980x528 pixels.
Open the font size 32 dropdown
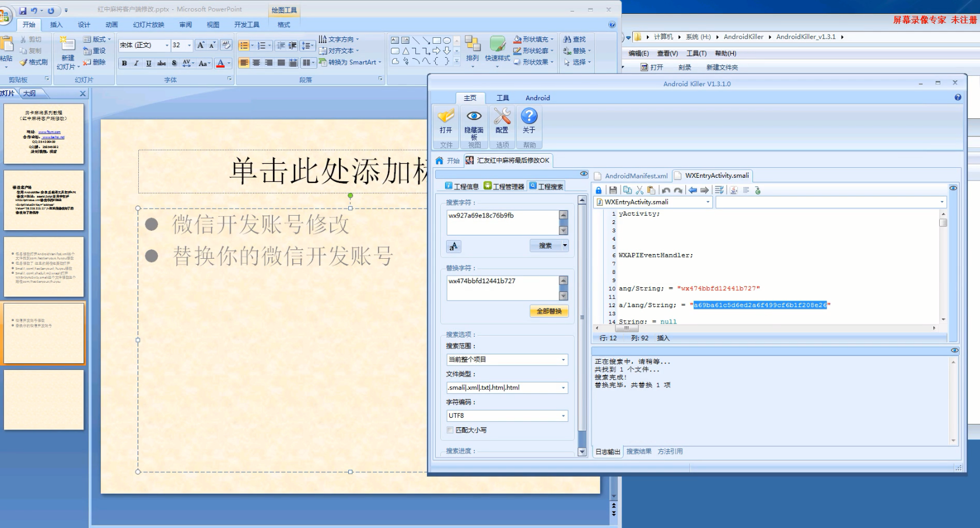click(189, 45)
